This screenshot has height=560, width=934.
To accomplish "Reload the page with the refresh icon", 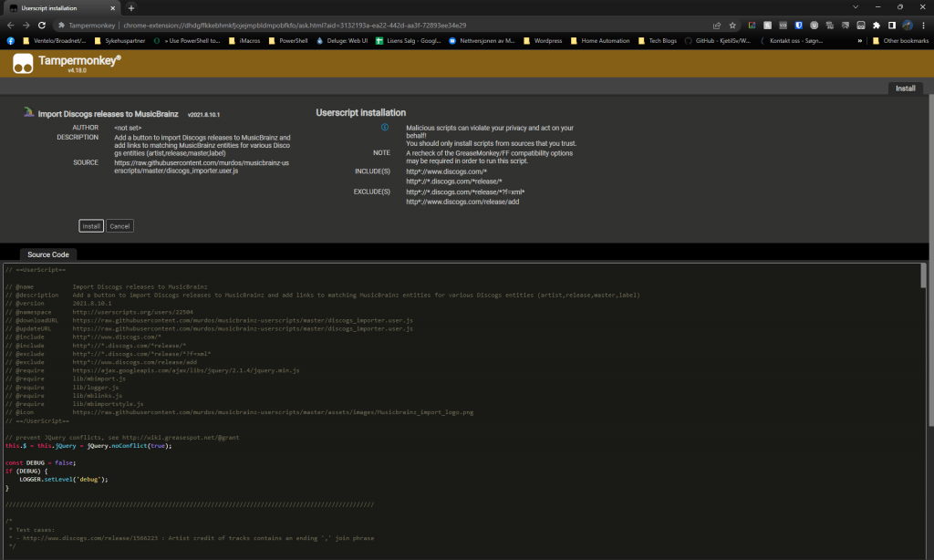I will 42,25.
